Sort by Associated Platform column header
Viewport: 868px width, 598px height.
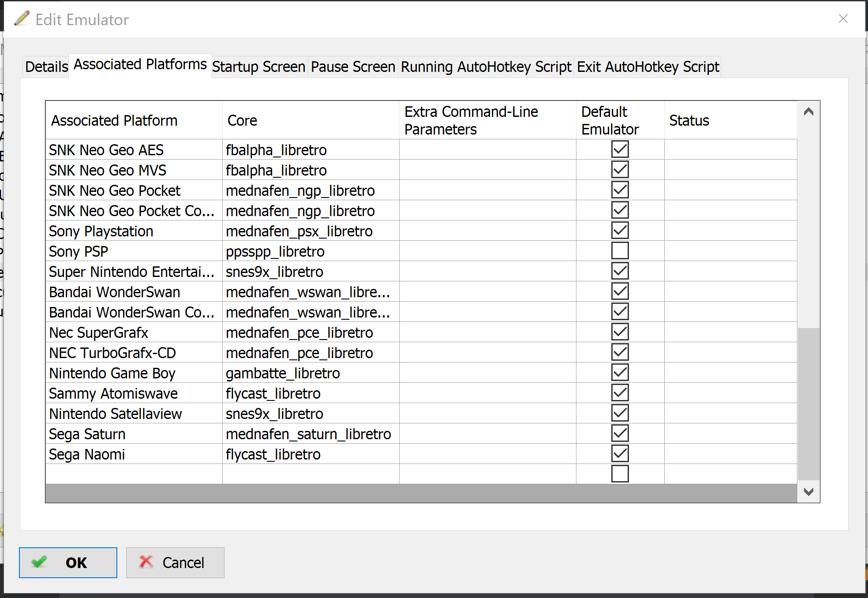tap(134, 120)
